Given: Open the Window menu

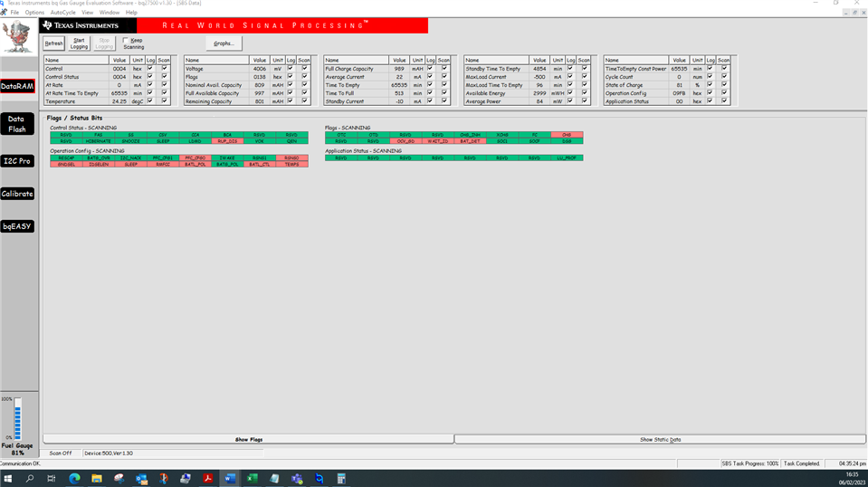Looking at the screenshot, I should click(x=109, y=12).
